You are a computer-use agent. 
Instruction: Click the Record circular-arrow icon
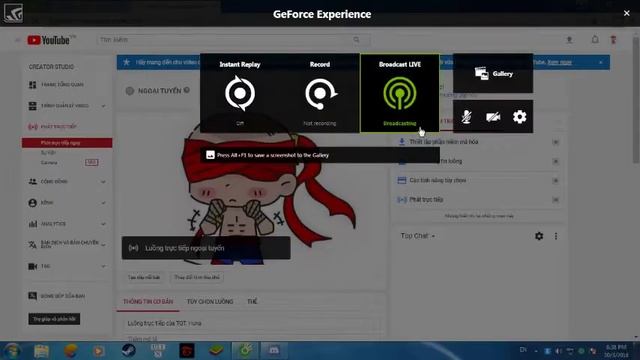[x=320, y=94]
